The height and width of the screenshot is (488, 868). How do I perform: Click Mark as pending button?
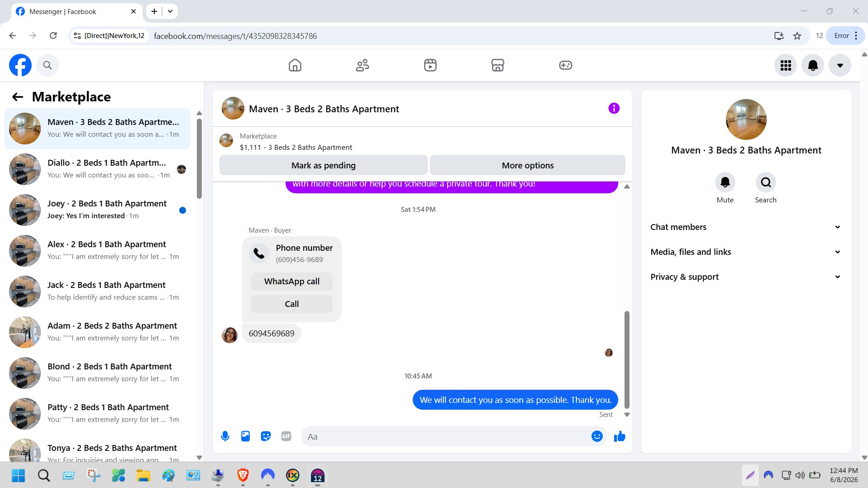pos(324,165)
